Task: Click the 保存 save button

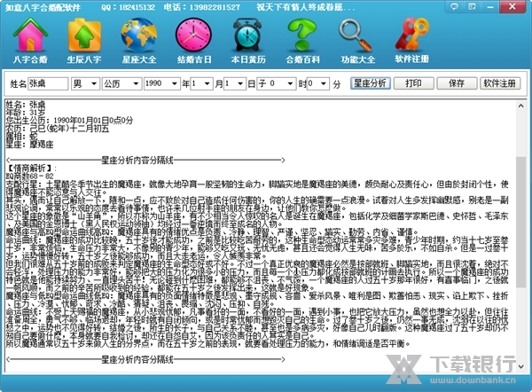Action: 457,83
